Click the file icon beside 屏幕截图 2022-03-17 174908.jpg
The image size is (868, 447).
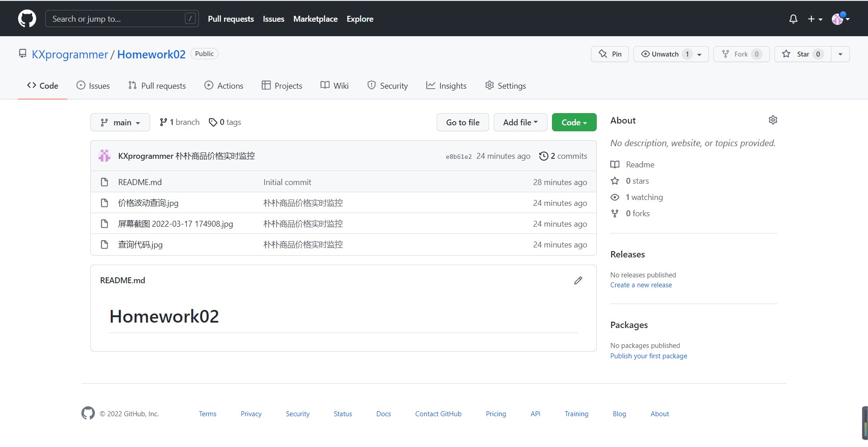click(x=104, y=223)
